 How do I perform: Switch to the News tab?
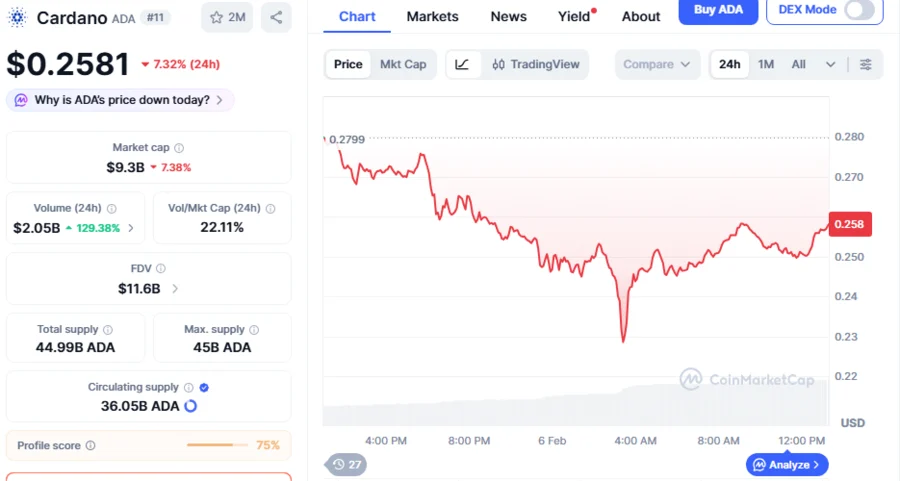click(x=508, y=16)
